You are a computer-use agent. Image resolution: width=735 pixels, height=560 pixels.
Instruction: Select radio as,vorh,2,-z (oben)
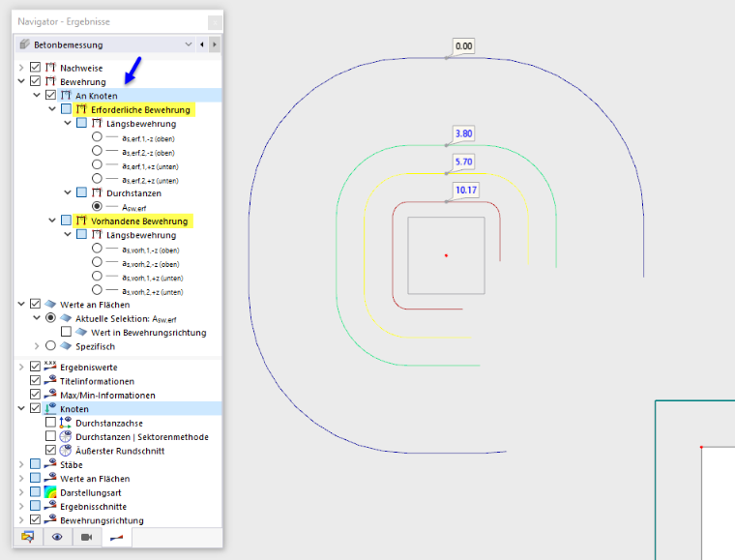(x=97, y=262)
